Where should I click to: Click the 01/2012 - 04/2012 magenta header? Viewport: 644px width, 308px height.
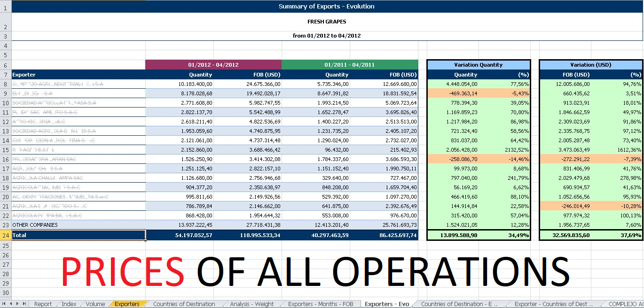pyautogui.click(x=213, y=65)
